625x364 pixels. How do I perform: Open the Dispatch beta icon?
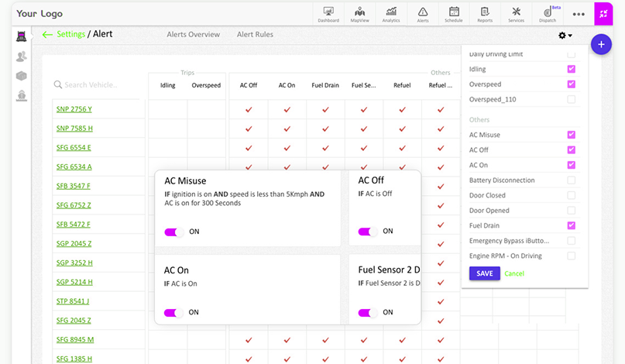click(x=549, y=14)
